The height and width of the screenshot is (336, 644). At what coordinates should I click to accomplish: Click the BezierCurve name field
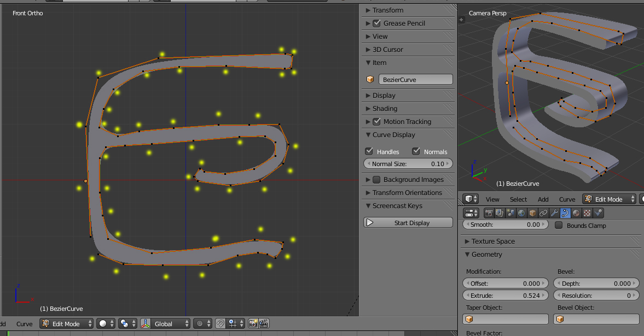coord(415,80)
